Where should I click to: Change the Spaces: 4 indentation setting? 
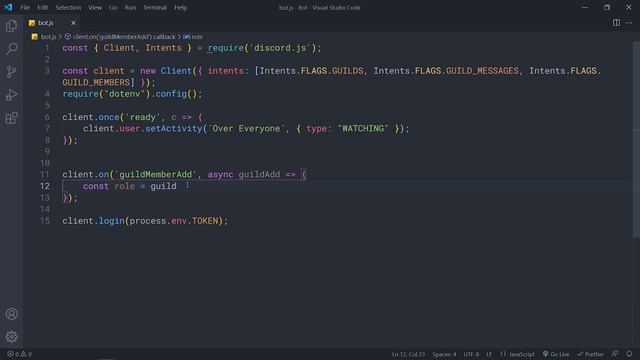[444, 354]
